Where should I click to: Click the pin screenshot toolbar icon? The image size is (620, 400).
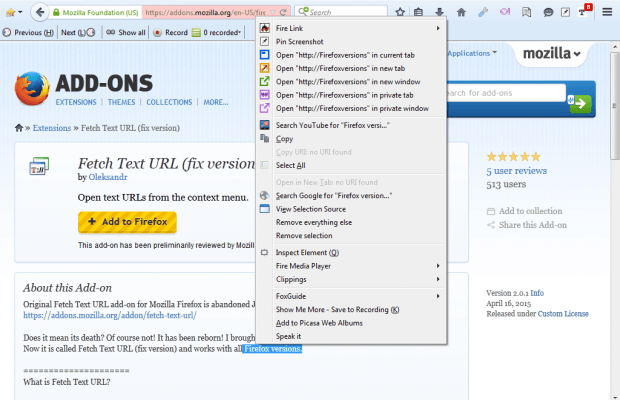click(565, 12)
